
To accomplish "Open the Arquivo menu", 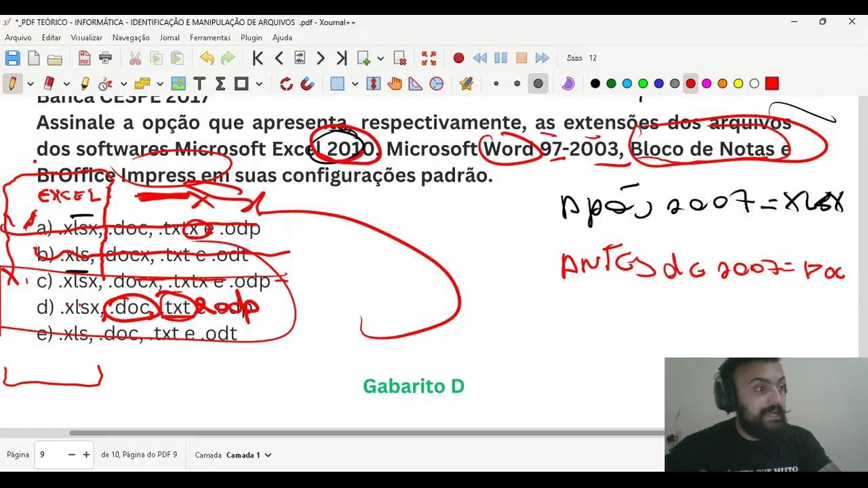I will pyautogui.click(x=18, y=38).
